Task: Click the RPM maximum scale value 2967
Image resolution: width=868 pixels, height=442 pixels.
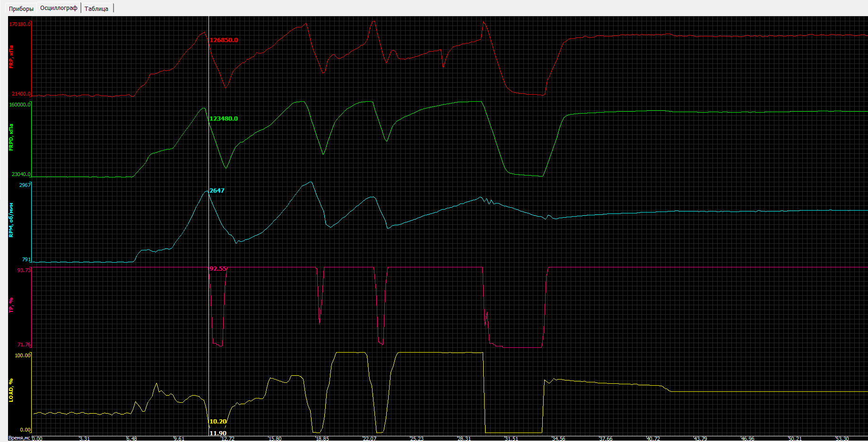Action: [25, 185]
